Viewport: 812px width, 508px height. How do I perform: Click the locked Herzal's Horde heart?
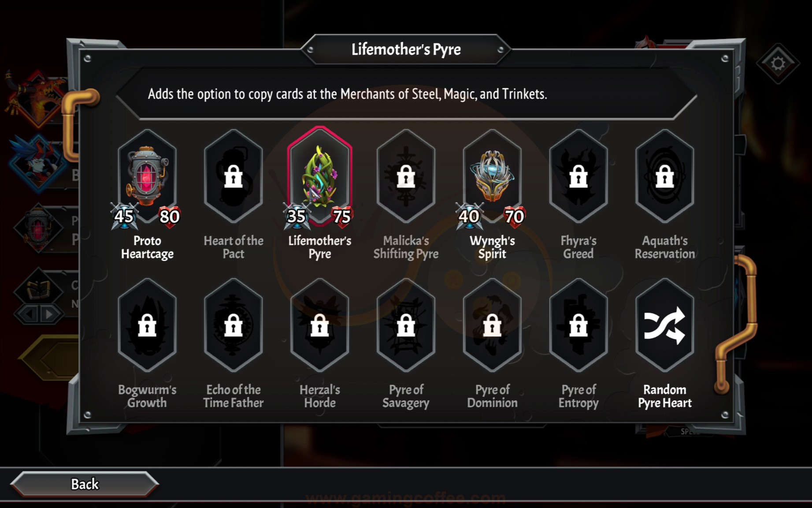click(320, 325)
